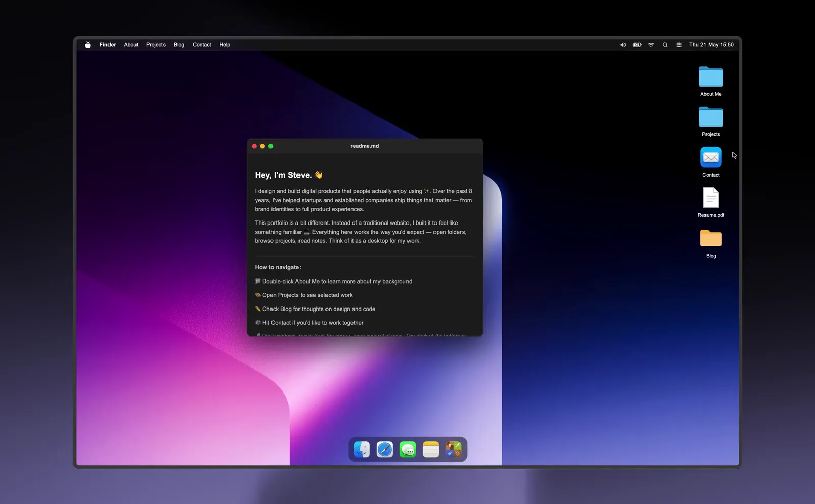815x504 pixels.
Task: Click the line "Hit Contact if you'd like to work together"
Action: (x=309, y=323)
